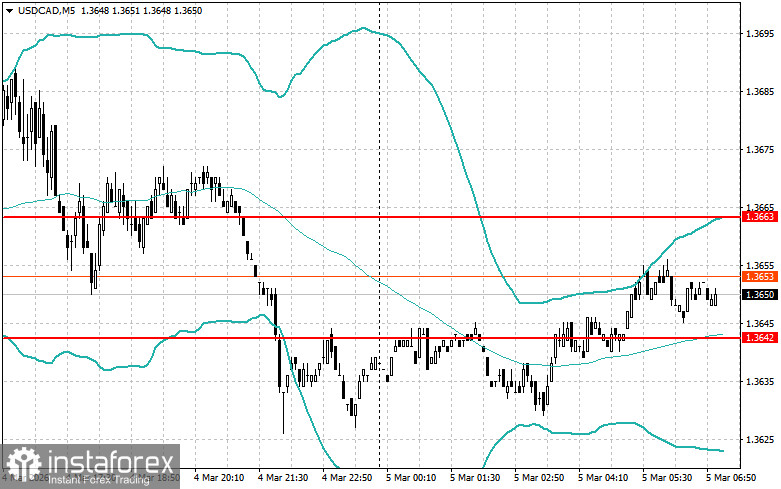Click the 5 Mar 06:50 time label

coord(731,478)
